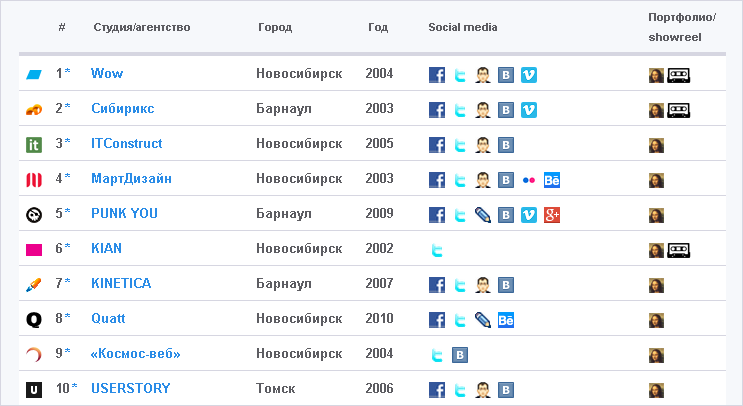Click the Год column header

(x=378, y=27)
